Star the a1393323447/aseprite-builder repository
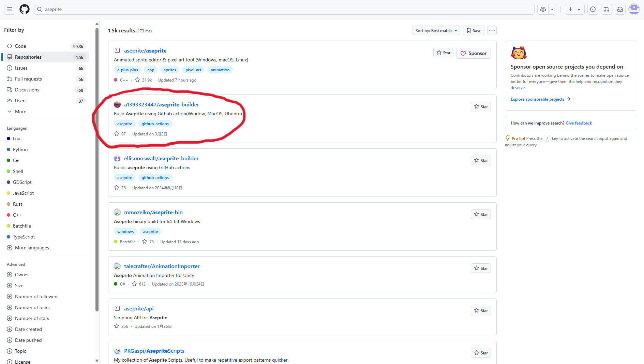 click(x=481, y=106)
